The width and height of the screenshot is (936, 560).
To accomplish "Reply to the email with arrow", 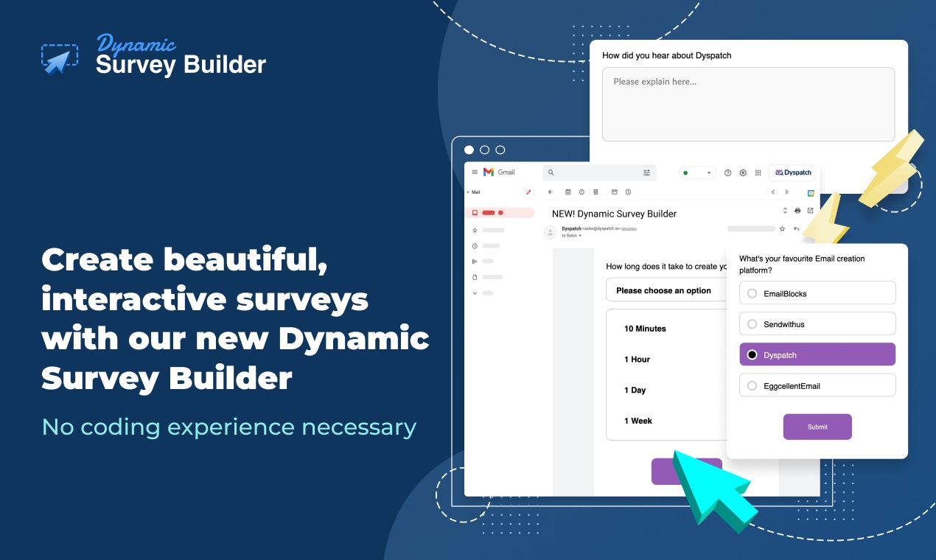I will [796, 229].
